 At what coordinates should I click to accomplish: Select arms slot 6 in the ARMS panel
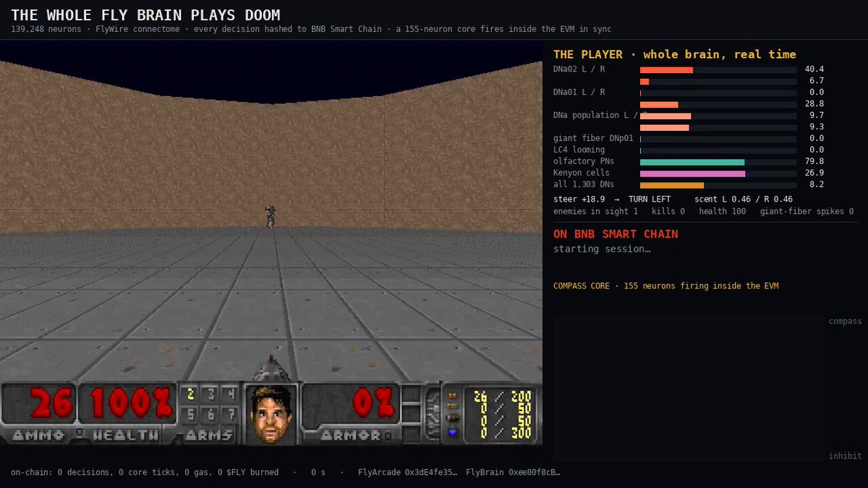(x=211, y=414)
